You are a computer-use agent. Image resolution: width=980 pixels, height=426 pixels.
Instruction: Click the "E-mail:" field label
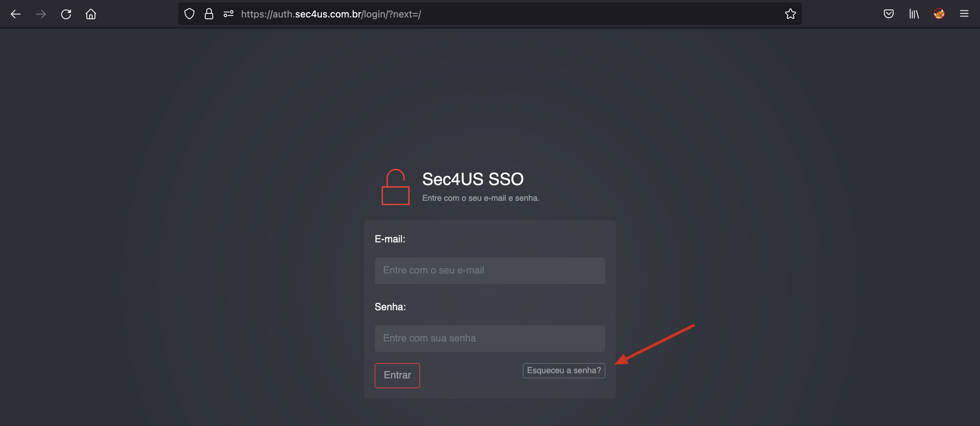coord(390,239)
